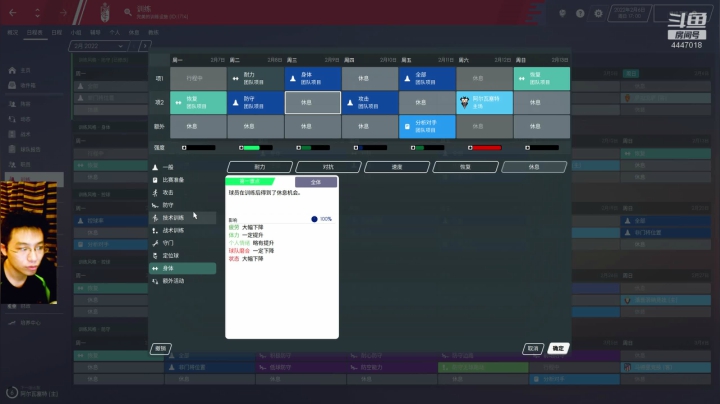Screen dimensions: 720x404
Task: Click Tuesday's 耐力 session-one slot
Action: (256, 79)
